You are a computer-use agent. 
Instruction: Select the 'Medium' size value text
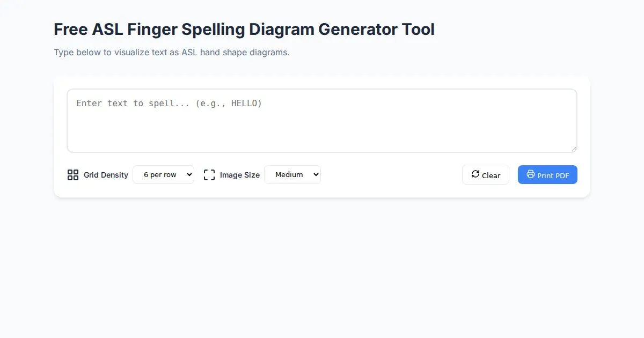tap(289, 175)
